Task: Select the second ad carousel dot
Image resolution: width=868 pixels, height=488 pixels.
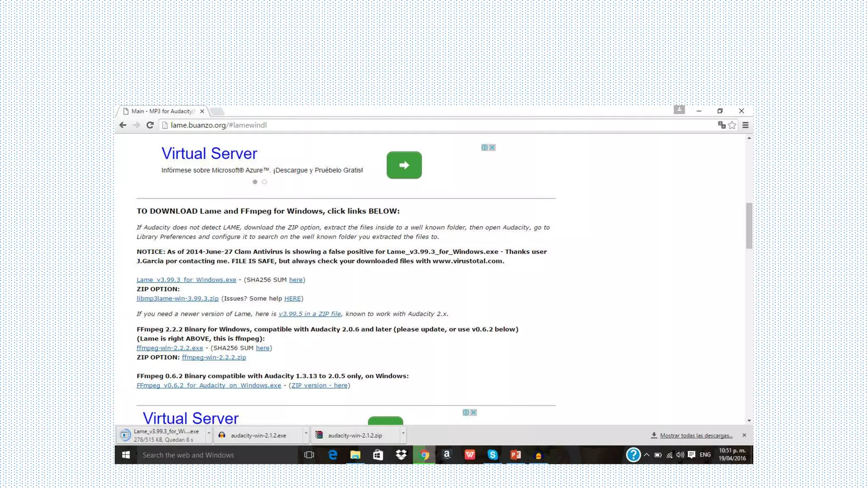Action: [264, 182]
